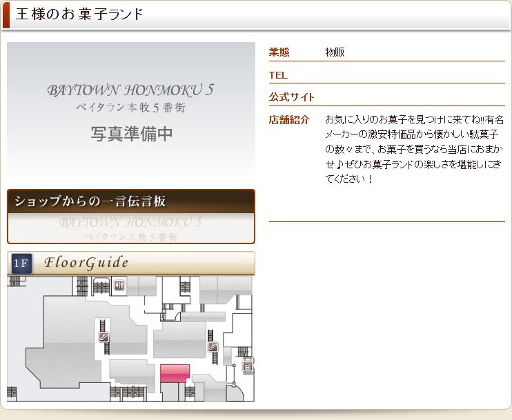The width and height of the screenshot is (512, 420).
Task: Click the red accent bar beside the title
Action: pos(6,14)
